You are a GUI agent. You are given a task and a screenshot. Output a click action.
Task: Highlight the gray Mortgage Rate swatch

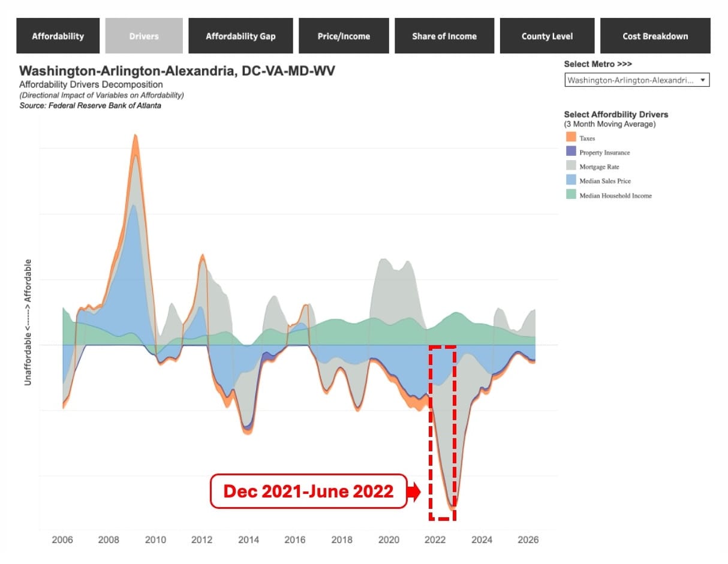(x=570, y=167)
